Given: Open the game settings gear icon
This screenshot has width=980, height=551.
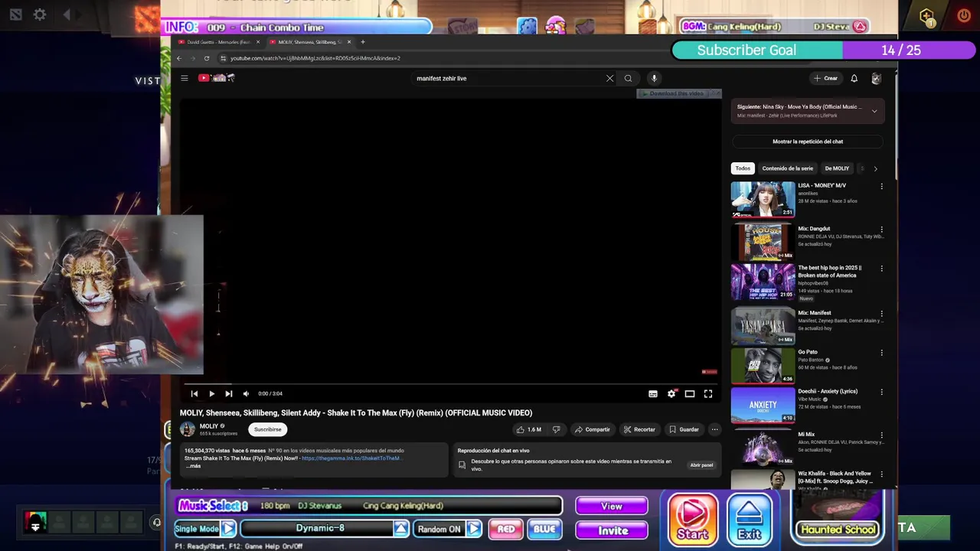Looking at the screenshot, I should [x=40, y=15].
